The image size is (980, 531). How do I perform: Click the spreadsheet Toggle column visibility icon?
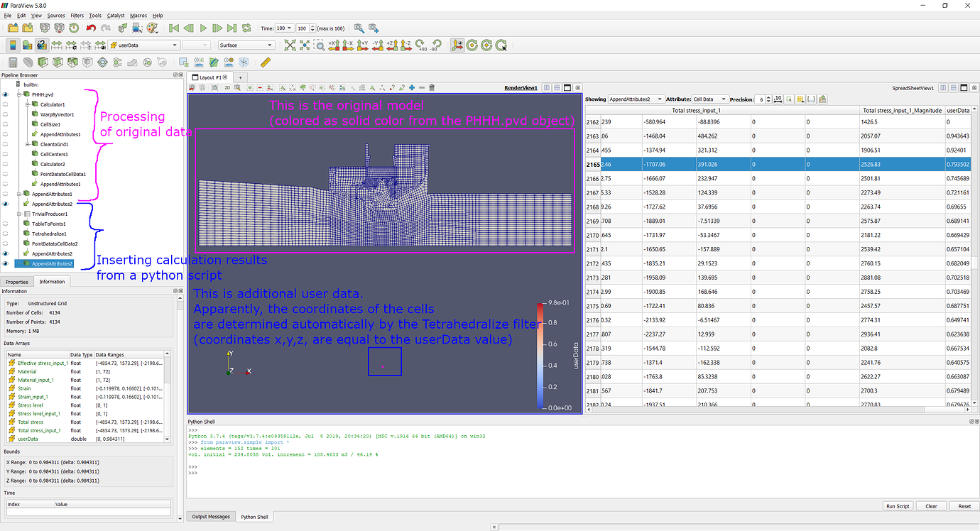[x=800, y=99]
